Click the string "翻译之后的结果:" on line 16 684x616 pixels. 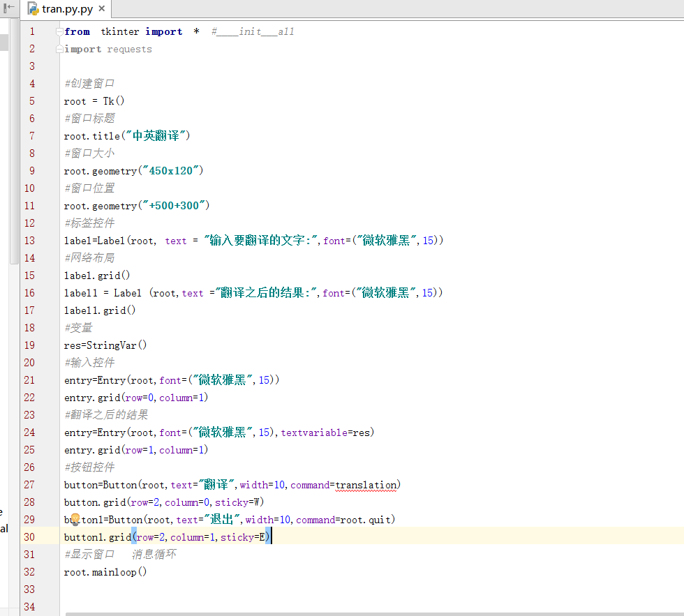(267, 292)
